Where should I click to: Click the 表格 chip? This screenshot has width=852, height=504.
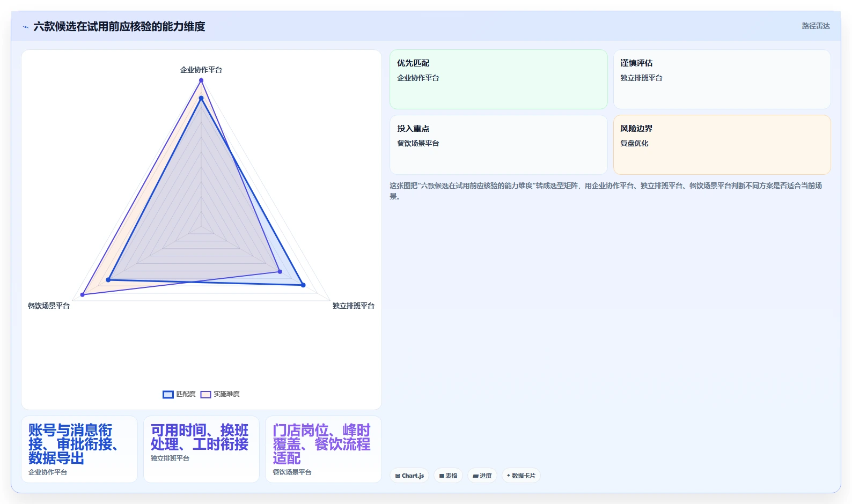click(448, 476)
